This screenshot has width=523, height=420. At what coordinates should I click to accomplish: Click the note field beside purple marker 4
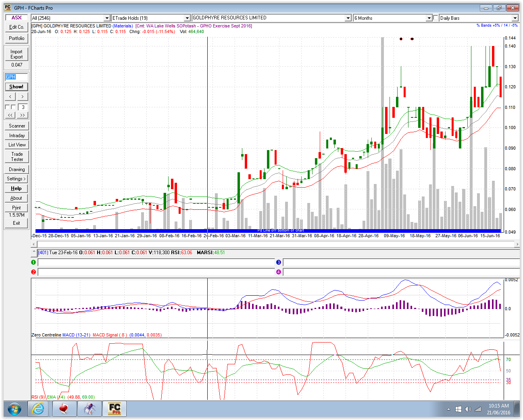(401, 272)
